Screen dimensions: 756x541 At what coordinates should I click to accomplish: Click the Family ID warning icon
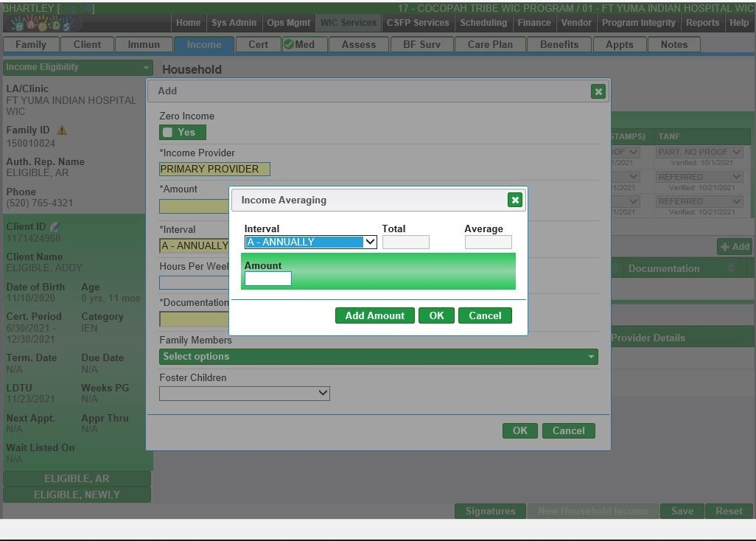[62, 130]
